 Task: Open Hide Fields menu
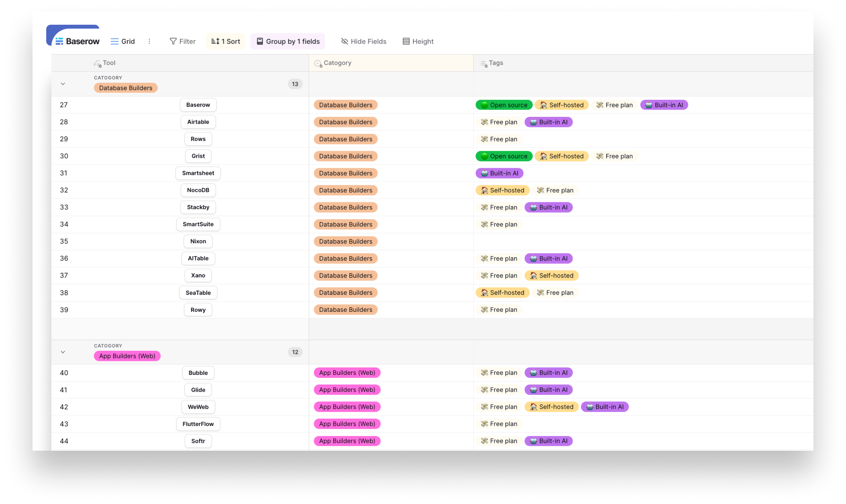[364, 41]
